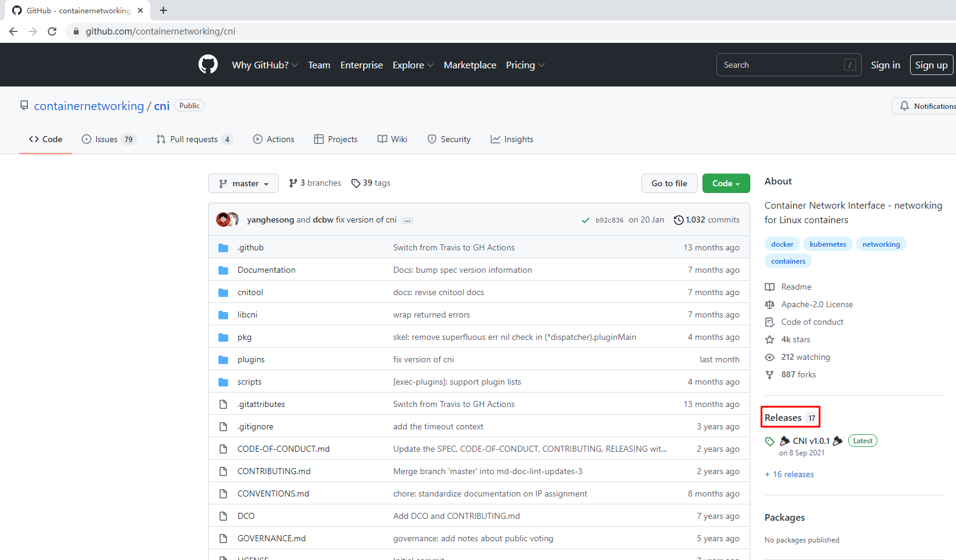Switch to the Issues tab
Image resolution: width=956 pixels, height=560 pixels.
point(108,139)
